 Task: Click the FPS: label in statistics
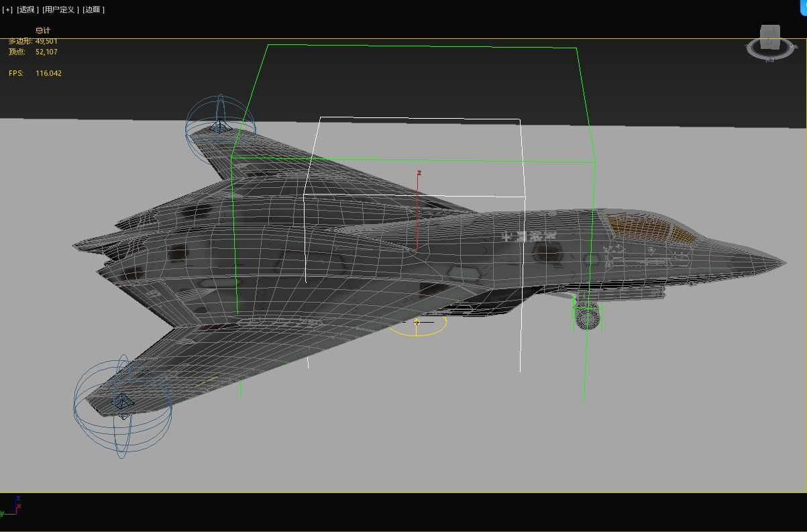coord(16,73)
